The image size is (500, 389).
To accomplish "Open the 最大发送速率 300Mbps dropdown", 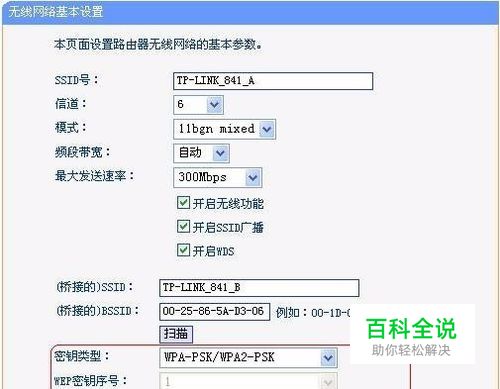I will [x=218, y=177].
